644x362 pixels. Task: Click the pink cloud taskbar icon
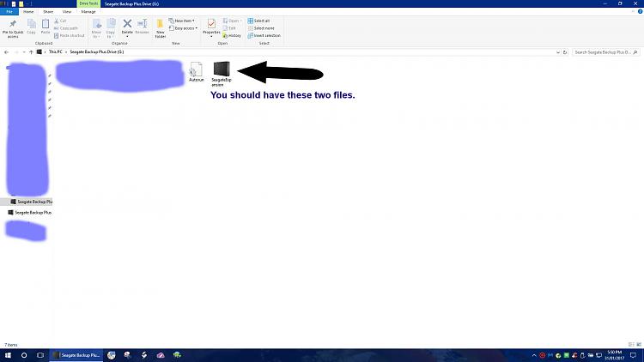click(161, 355)
